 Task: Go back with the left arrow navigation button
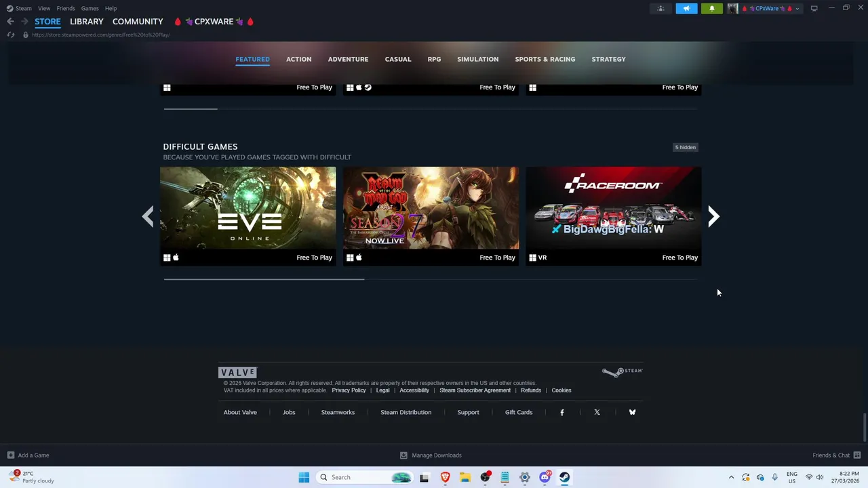click(10, 22)
